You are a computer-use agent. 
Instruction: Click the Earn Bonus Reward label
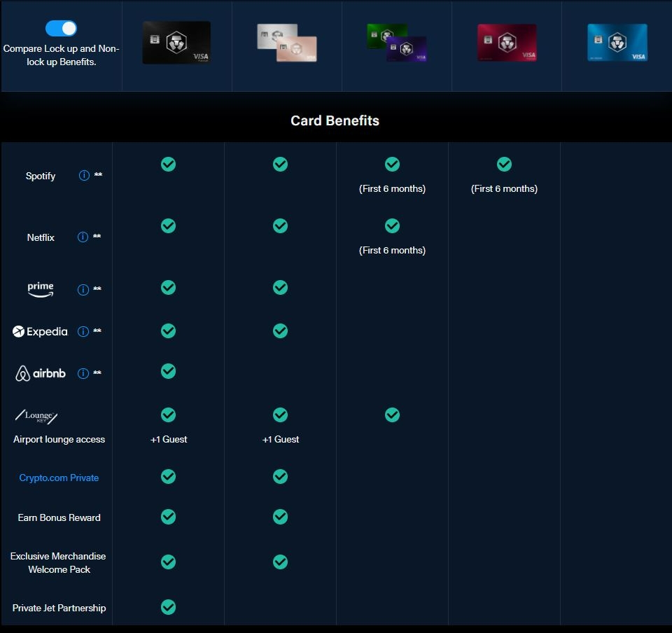pyautogui.click(x=59, y=517)
